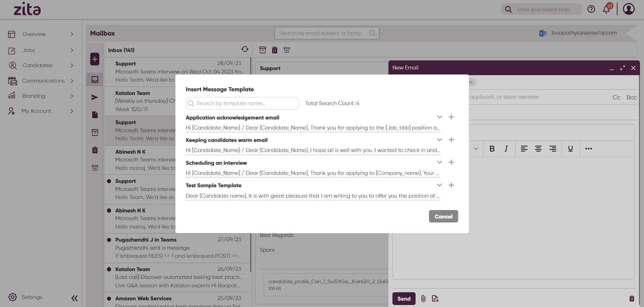Viewport: 644px width, 307px height.
Task: Open the user profile avatar
Action: pyautogui.click(x=629, y=9)
